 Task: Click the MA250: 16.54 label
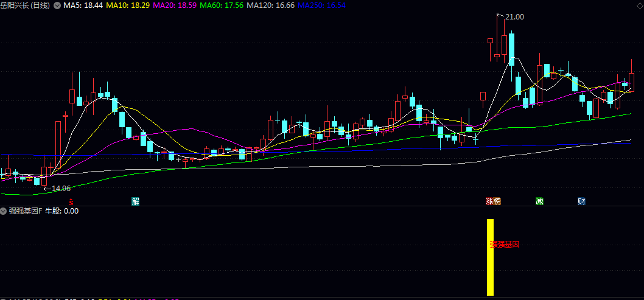click(321, 5)
